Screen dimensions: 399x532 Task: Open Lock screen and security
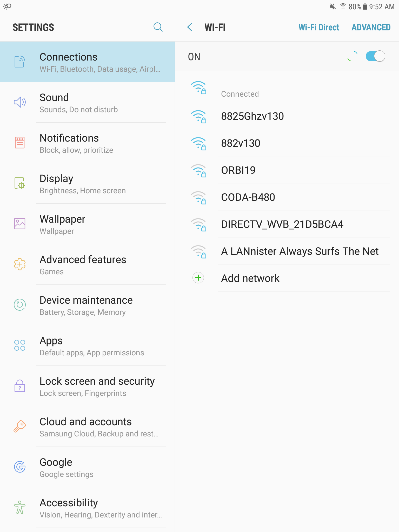pos(88,386)
